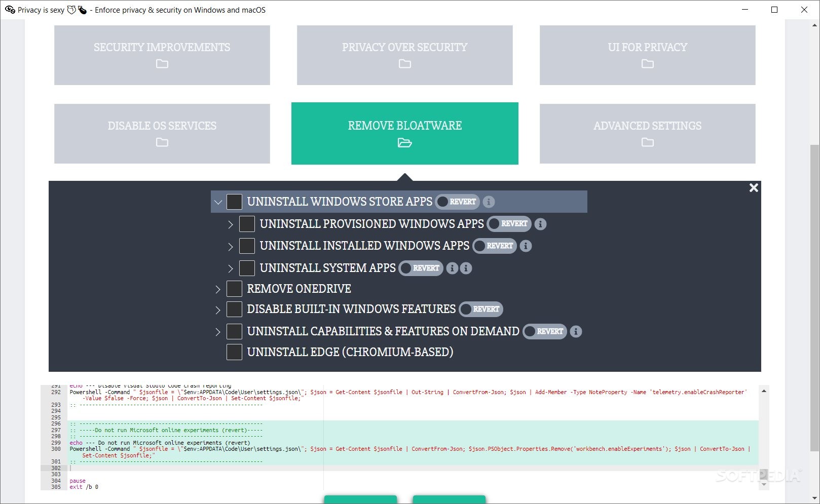This screenshot has width=820, height=504.
Task: Check Uninstall Windows Store Apps checkbox
Action: (234, 202)
